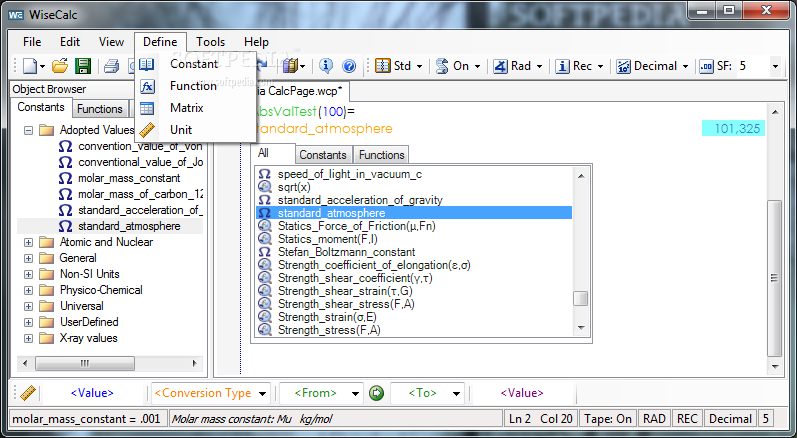This screenshot has height=438, width=797.
Task: Click the blue Value input field
Action: [x=92, y=393]
